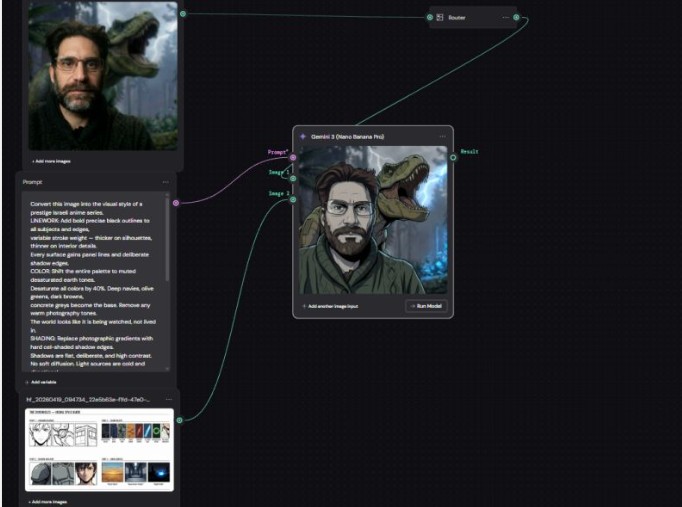Open the Gemini 3 node options menu
Screen dimensions: 682x507
pos(442,137)
